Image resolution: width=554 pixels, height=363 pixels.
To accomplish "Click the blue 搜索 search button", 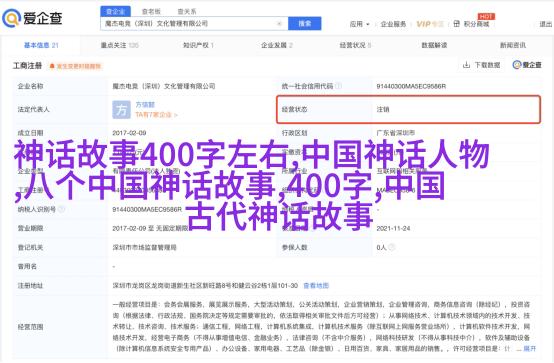I will (305, 23).
